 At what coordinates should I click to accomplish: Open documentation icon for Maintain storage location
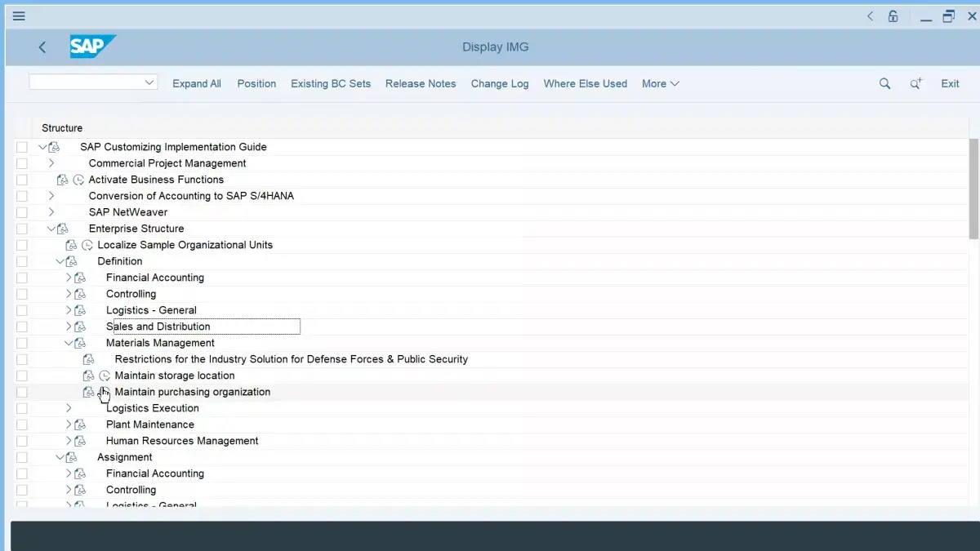[x=89, y=375]
